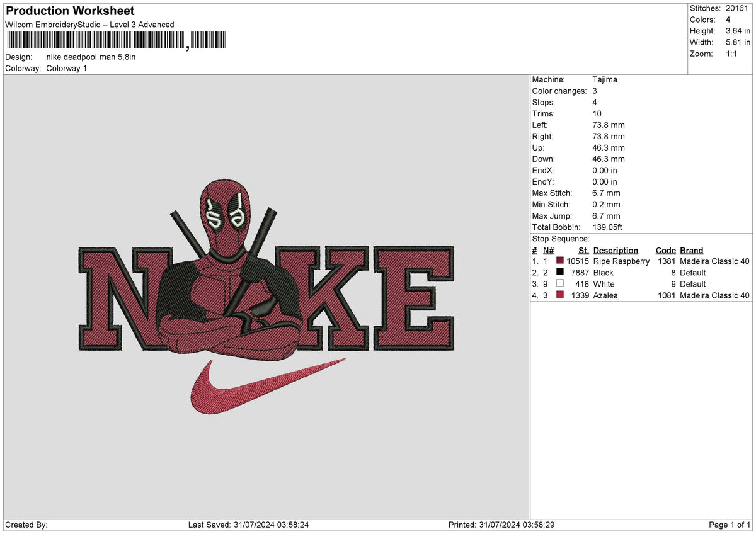Click the design name nike deadpool man 5,8in
The image size is (756, 534).
coord(91,57)
